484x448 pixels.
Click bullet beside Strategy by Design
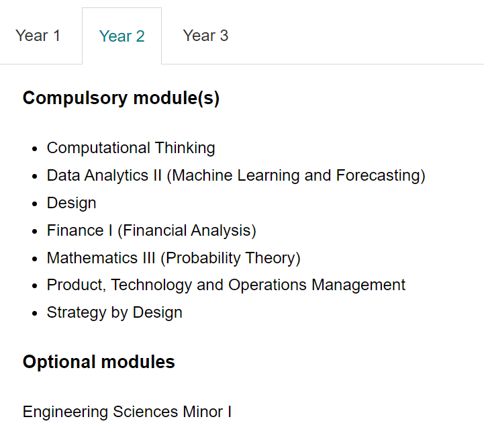(x=35, y=314)
